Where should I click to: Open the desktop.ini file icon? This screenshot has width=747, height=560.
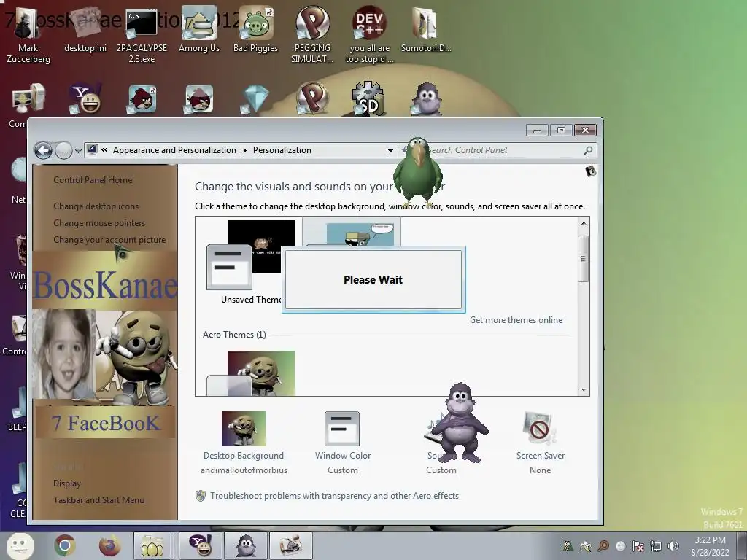point(85,29)
